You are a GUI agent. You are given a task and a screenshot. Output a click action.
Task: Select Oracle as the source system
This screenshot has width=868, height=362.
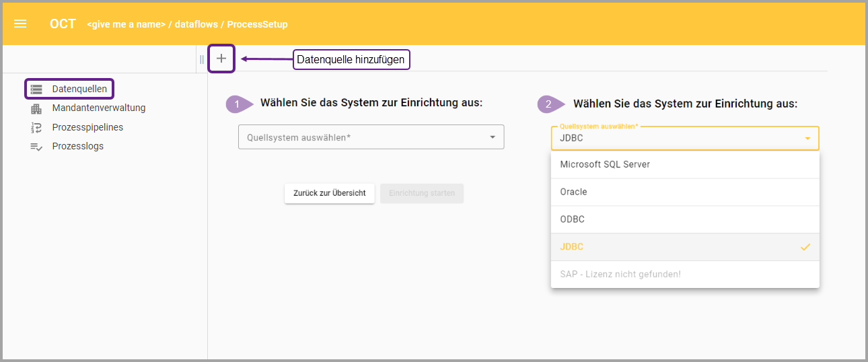[573, 192]
